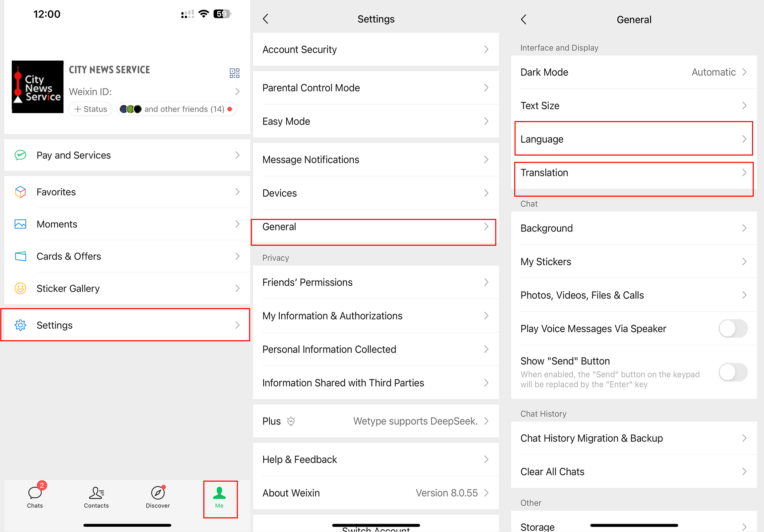Switch to the Discover tab

[157, 498]
